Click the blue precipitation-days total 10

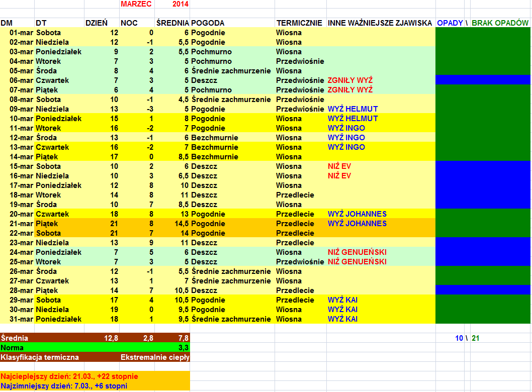click(x=459, y=338)
